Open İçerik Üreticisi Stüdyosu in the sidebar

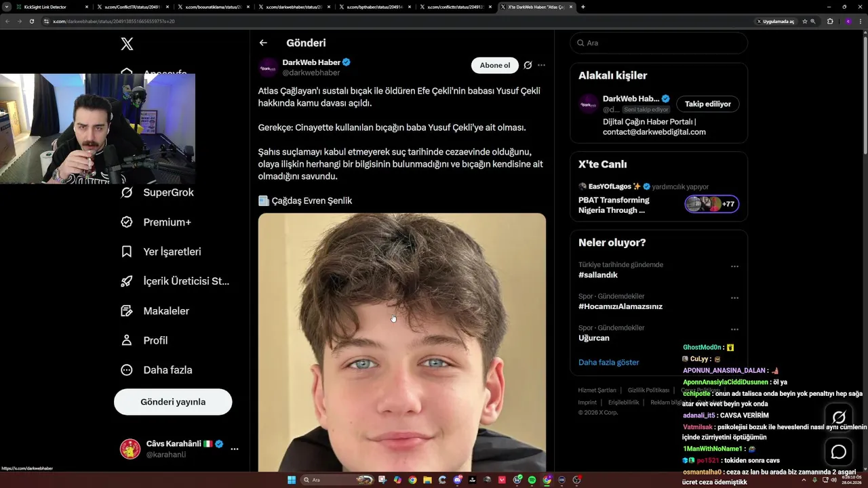pyautogui.click(x=175, y=281)
